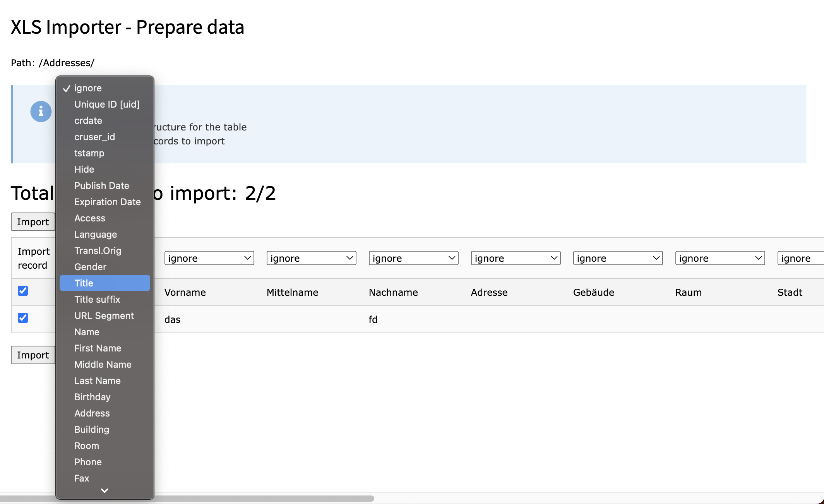Click the 'Import record' column header
The width and height of the screenshot is (824, 504).
[34, 258]
